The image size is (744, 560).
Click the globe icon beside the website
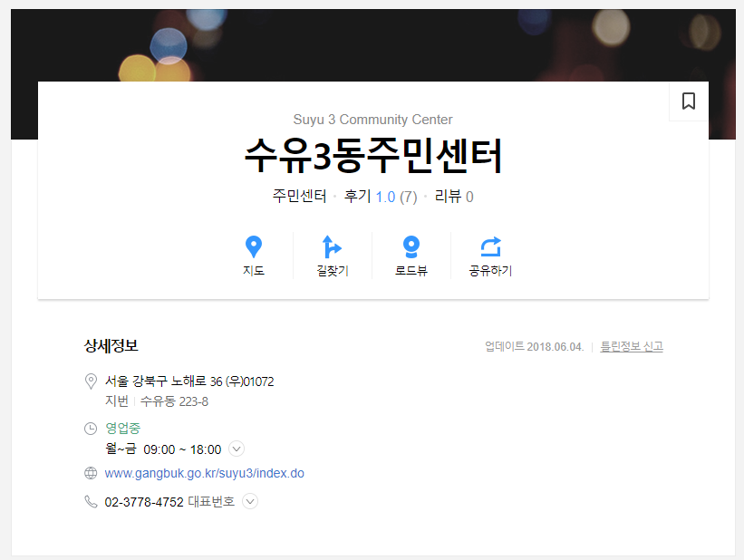point(91,473)
